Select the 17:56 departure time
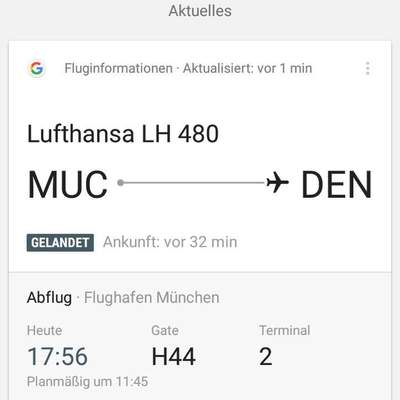Image resolution: width=400 pixels, height=400 pixels. pyautogui.click(x=57, y=357)
